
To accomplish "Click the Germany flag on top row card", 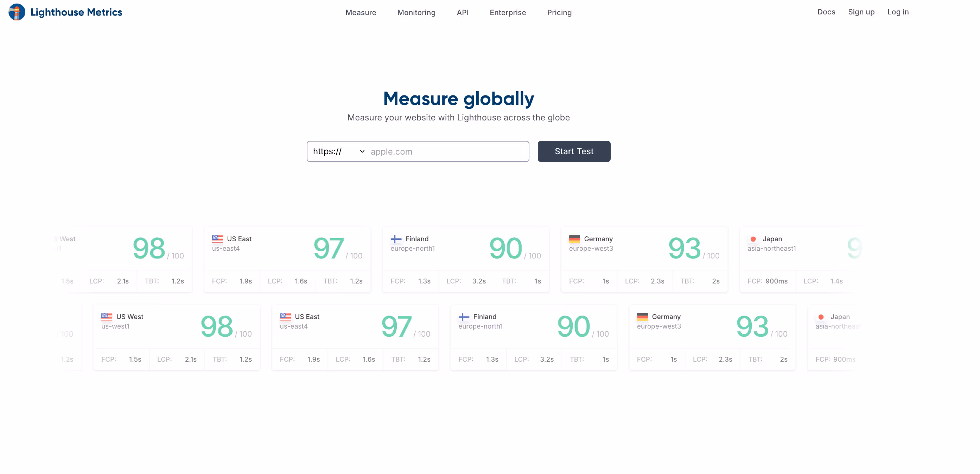I will coord(574,239).
